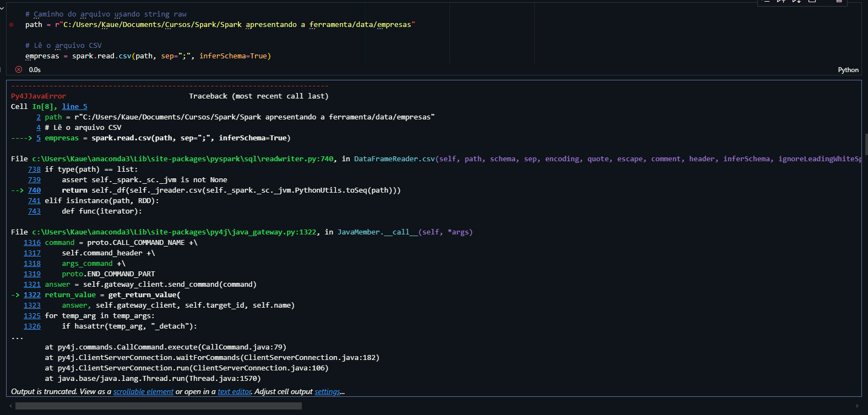The image size is (868, 415).
Task: Go to line 2 from traceback
Action: click(x=39, y=117)
